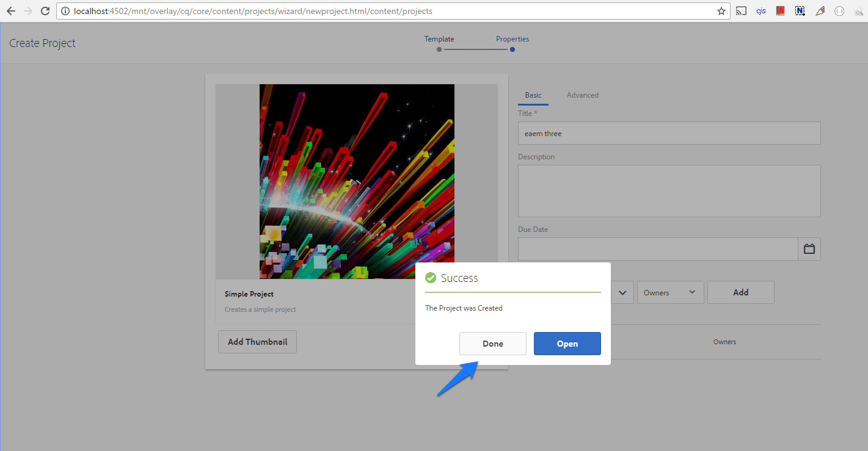Image resolution: width=868 pixels, height=451 pixels.
Task: Click the round gray extension icon
Action: point(839,11)
